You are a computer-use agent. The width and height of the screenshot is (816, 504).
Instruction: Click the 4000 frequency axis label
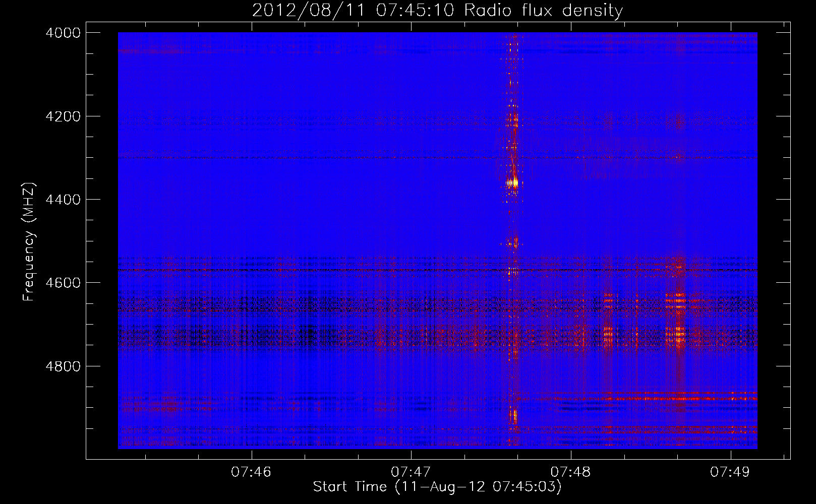pos(63,33)
